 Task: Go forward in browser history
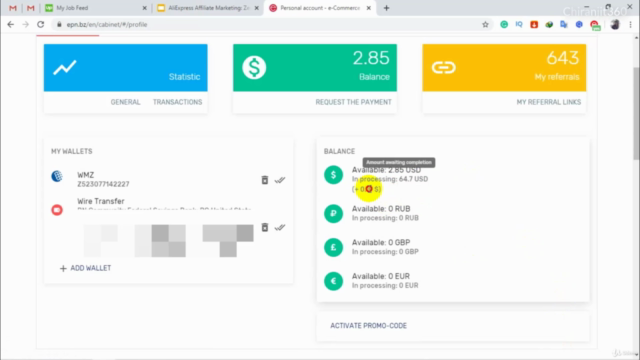25,24
